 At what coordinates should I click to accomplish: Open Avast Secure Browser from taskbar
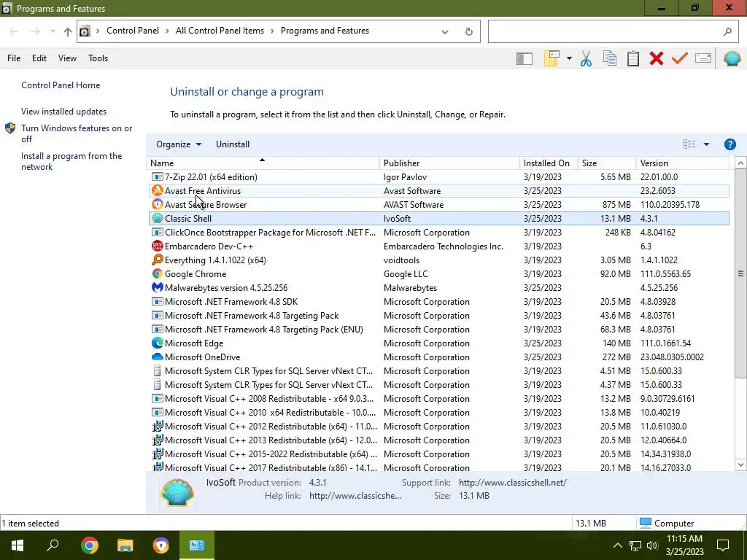pyautogui.click(x=161, y=545)
